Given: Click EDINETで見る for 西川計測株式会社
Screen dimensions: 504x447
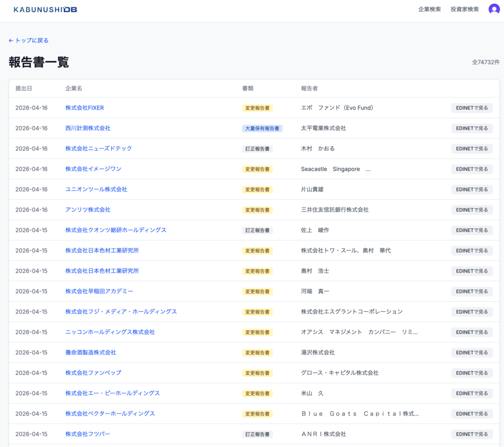Looking at the screenshot, I should pyautogui.click(x=472, y=128).
